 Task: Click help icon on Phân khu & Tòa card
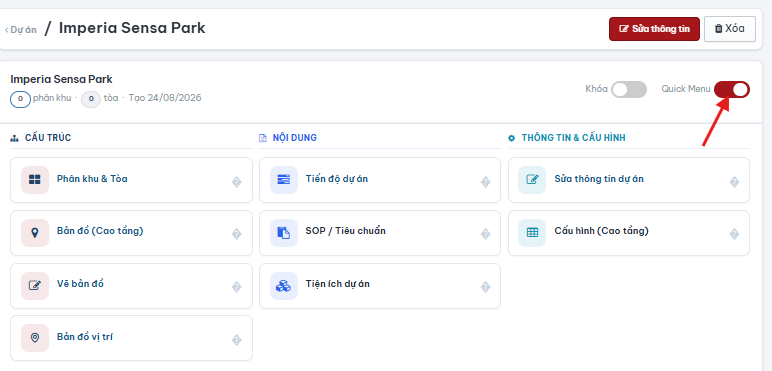[x=236, y=182]
